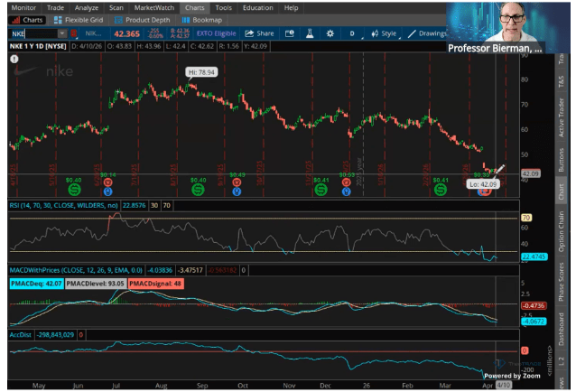Click in the NKE symbol input field
Screen dimensions: 576x392
(x=33, y=33)
